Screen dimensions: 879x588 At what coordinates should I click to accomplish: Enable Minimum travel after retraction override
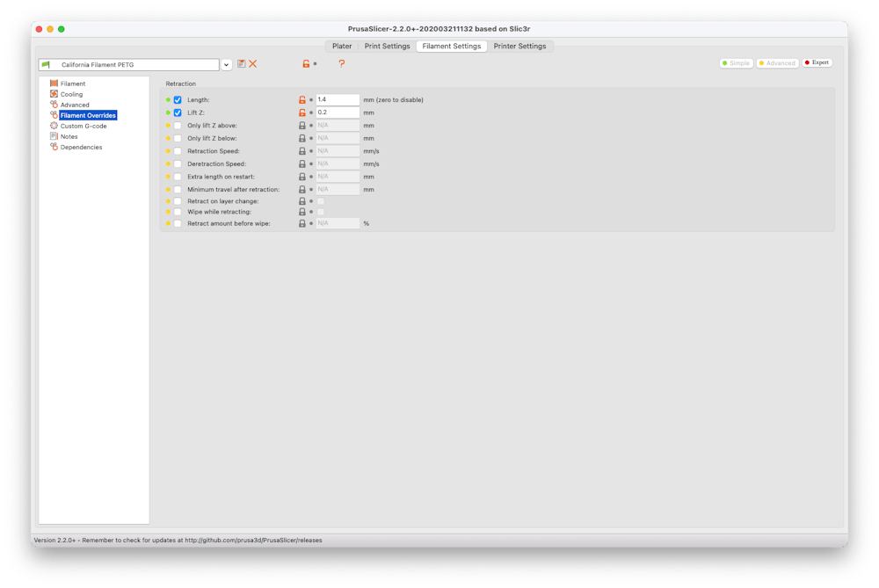pos(178,190)
